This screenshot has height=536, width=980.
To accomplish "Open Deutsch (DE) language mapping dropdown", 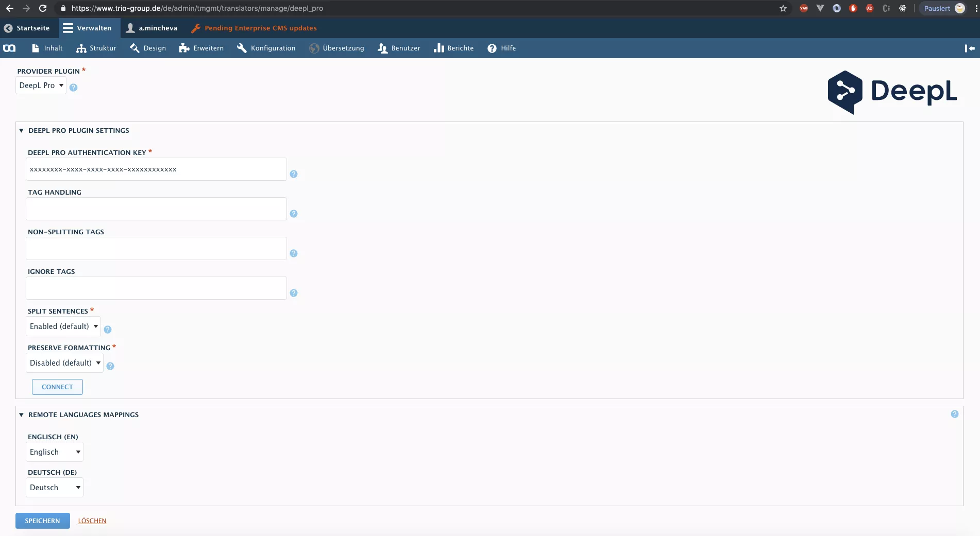I will coord(55,488).
